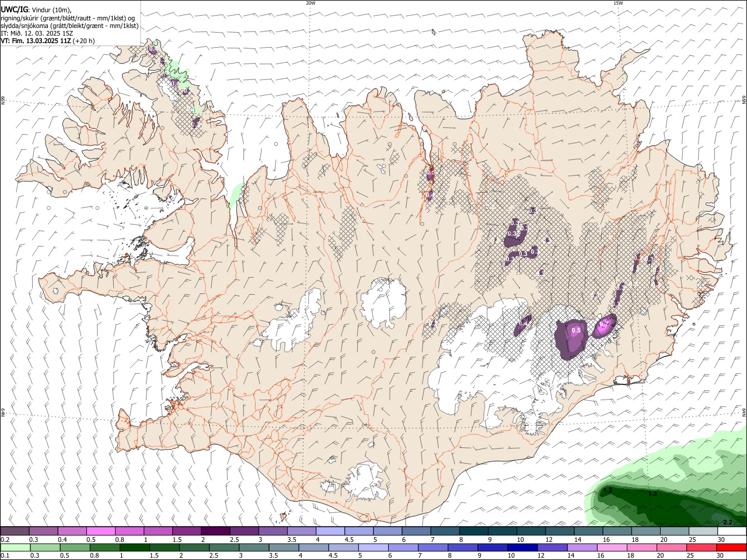Click upper legend row swatch labeled 14
Viewport: 747px width, 560px height.
588,531
